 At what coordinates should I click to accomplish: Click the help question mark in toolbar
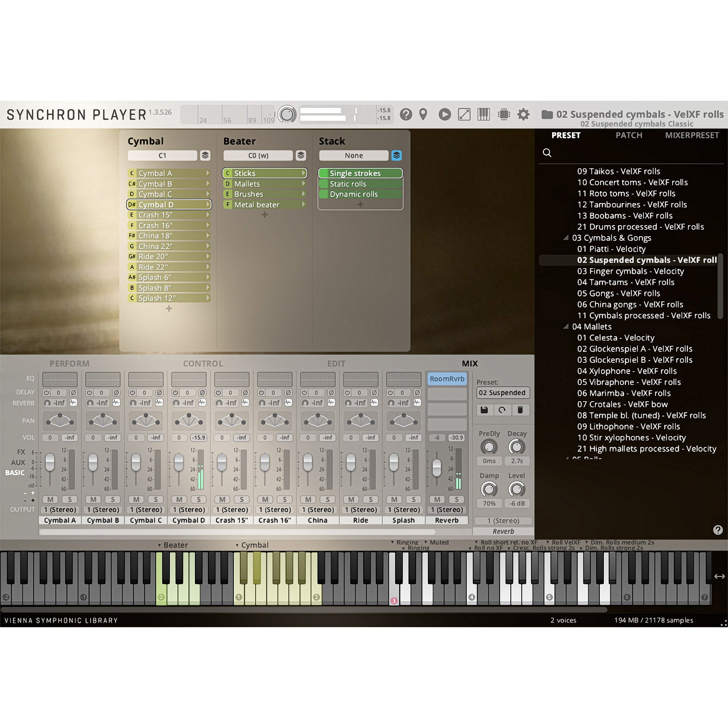[x=406, y=114]
